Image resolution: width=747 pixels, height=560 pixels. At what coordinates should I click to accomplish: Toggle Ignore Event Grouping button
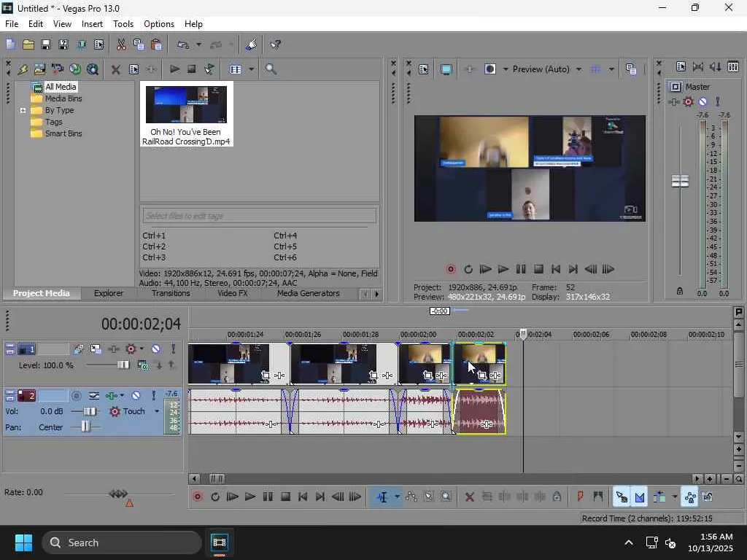[708, 497]
